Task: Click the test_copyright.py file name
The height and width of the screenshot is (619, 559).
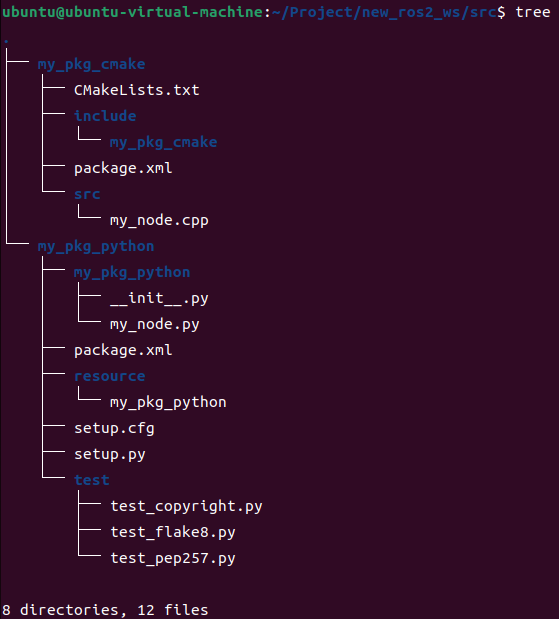Action: pos(186,506)
